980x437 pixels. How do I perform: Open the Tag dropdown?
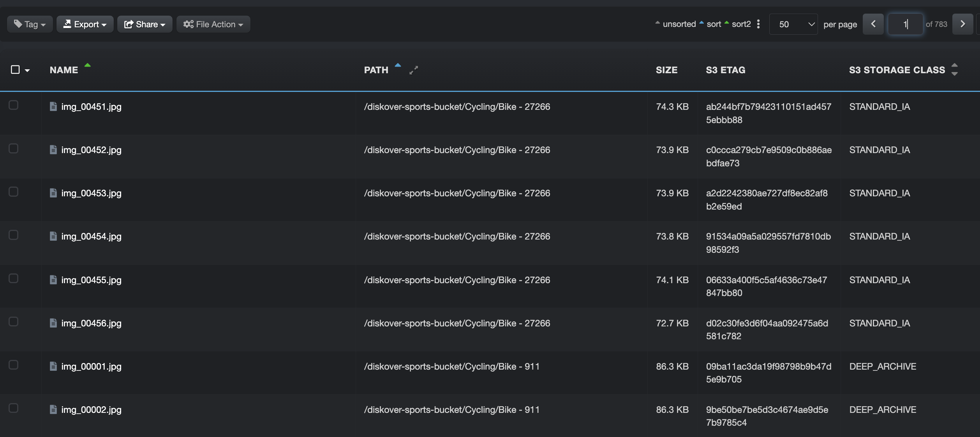[x=30, y=24]
